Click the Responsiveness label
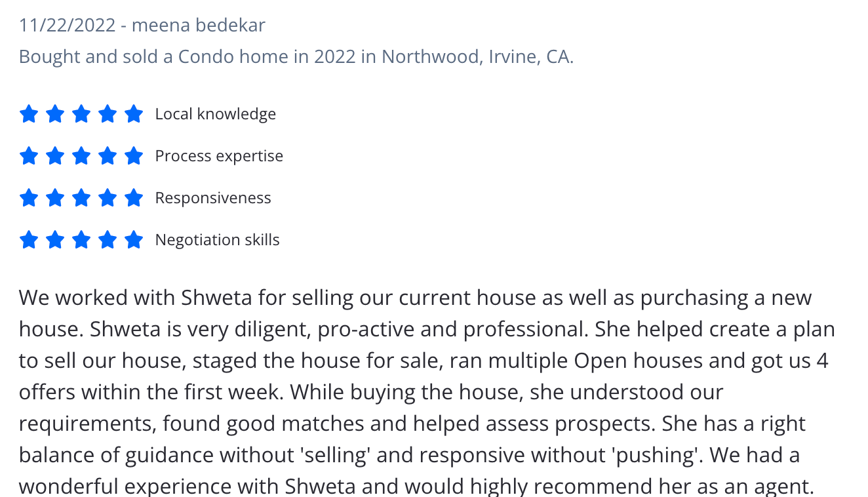Screen dimensions: 868x497 pyautogui.click(x=213, y=198)
